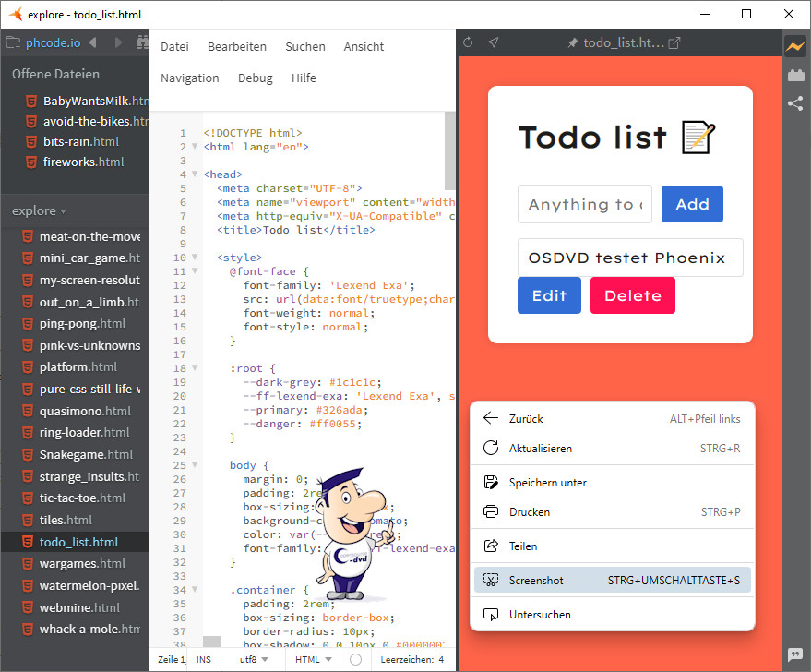Click the navigate back arrow in sidebar
This screenshot has height=672, width=811.
click(95, 42)
